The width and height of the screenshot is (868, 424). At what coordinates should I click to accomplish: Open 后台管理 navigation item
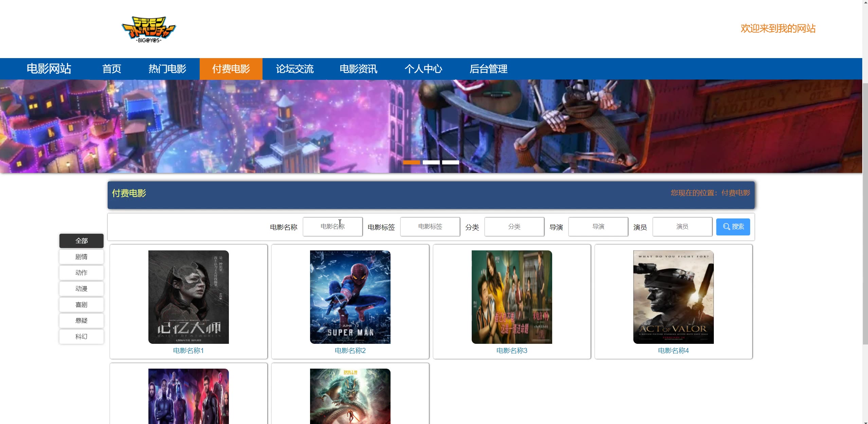tap(488, 69)
